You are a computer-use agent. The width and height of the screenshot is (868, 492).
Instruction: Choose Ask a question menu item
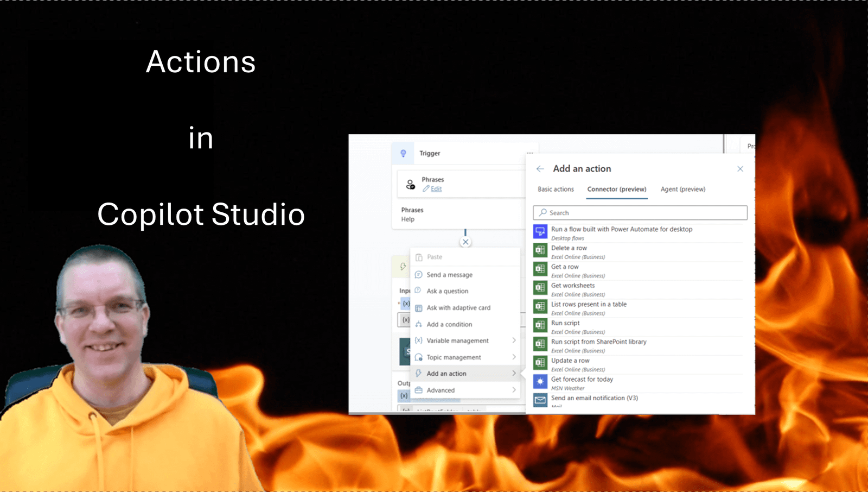(465, 291)
